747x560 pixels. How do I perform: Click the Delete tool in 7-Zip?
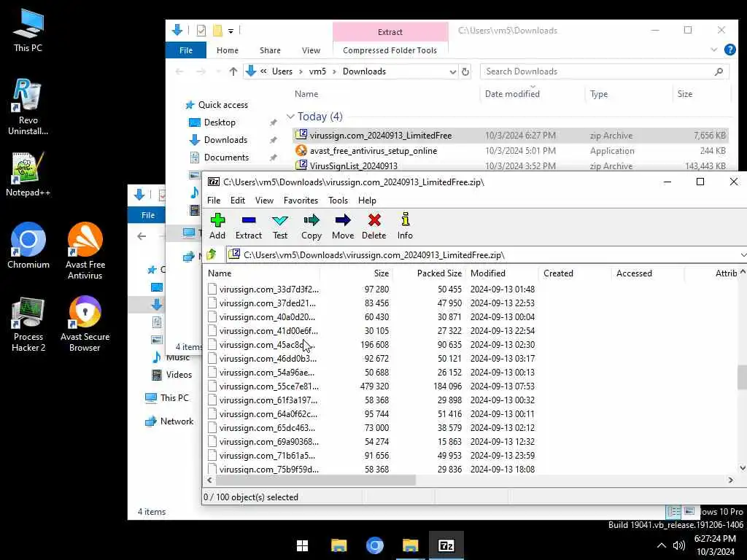tap(374, 226)
